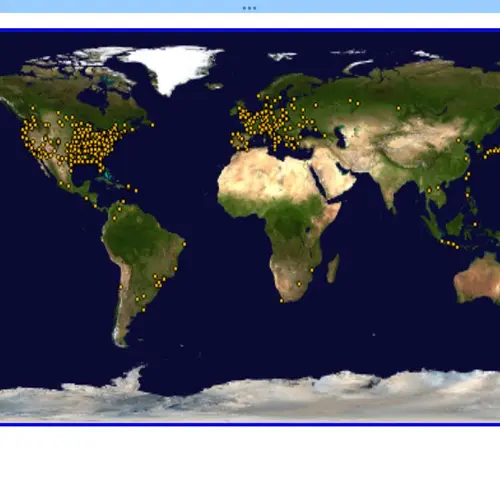
Task: Select the marker at Brazil's easternmost tip
Action: (x=184, y=244)
